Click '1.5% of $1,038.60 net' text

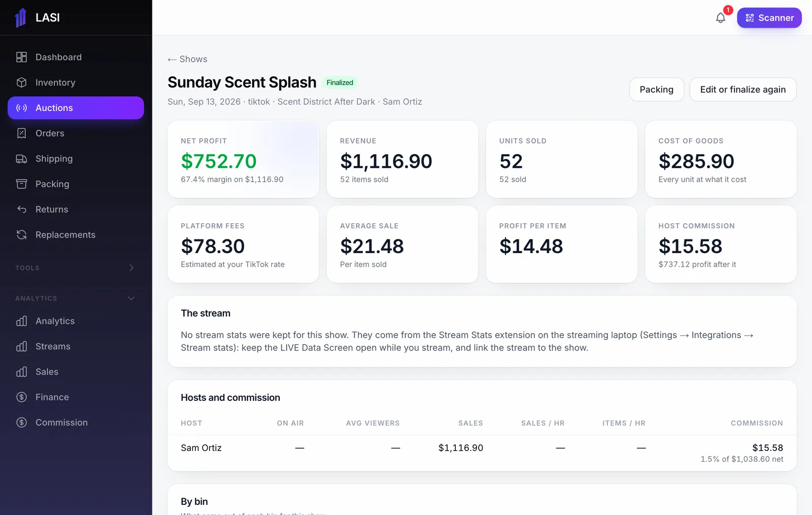pyautogui.click(x=742, y=459)
